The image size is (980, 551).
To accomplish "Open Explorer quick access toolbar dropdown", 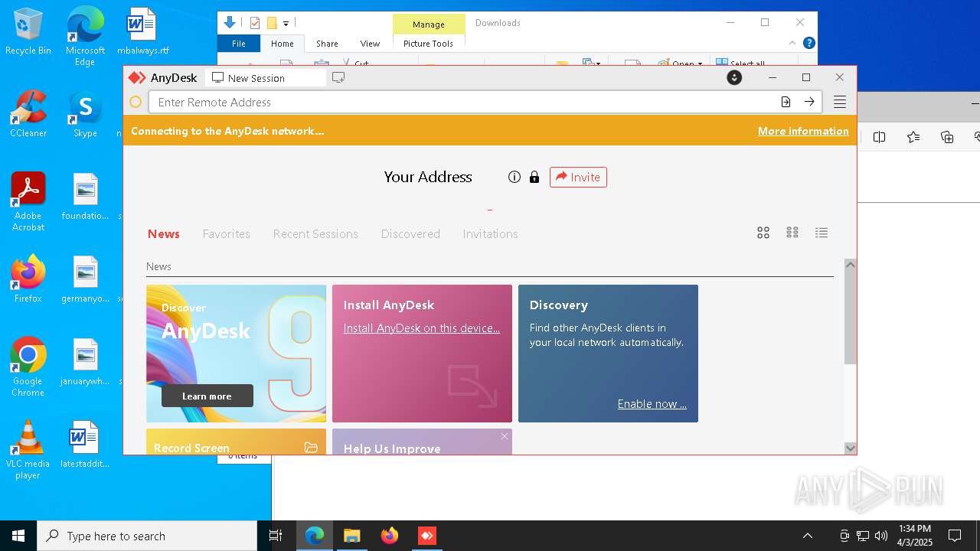I will 286,23.
